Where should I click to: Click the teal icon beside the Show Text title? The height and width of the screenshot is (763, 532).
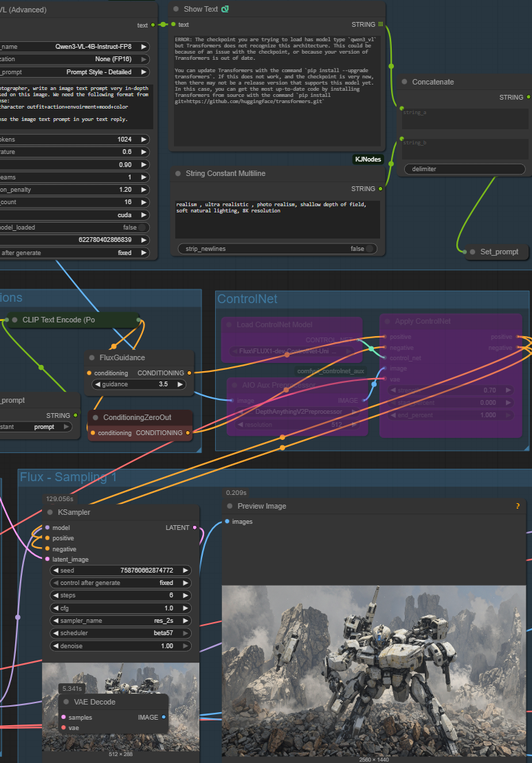pyautogui.click(x=225, y=9)
